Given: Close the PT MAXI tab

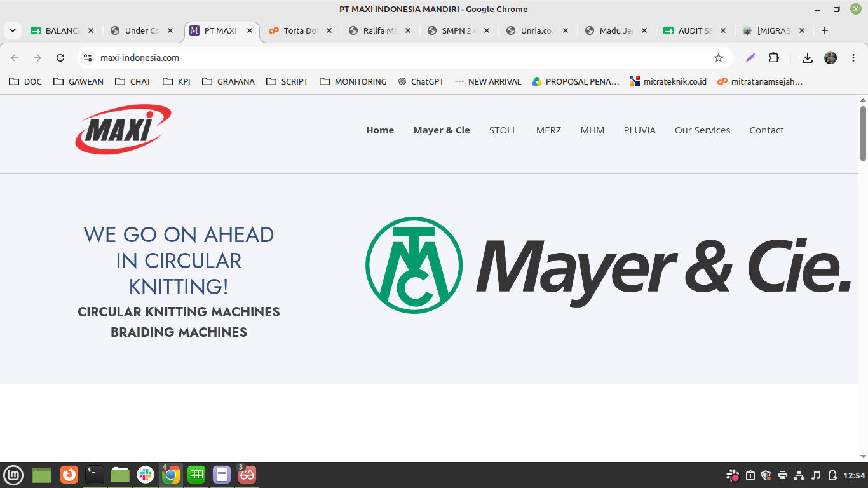Looking at the screenshot, I should pyautogui.click(x=250, y=30).
